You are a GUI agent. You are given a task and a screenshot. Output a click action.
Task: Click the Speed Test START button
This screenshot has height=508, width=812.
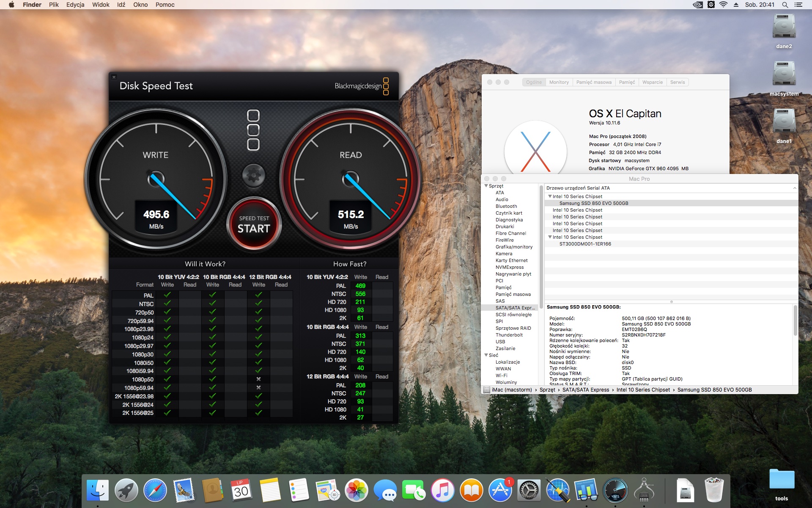(254, 224)
